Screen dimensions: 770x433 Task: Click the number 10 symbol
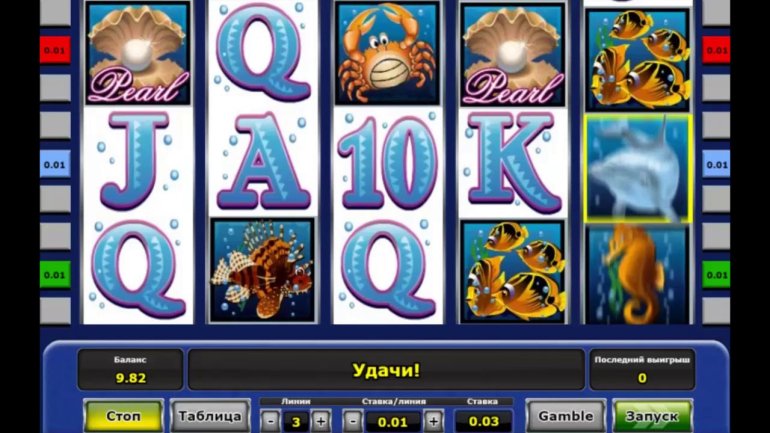tap(387, 163)
